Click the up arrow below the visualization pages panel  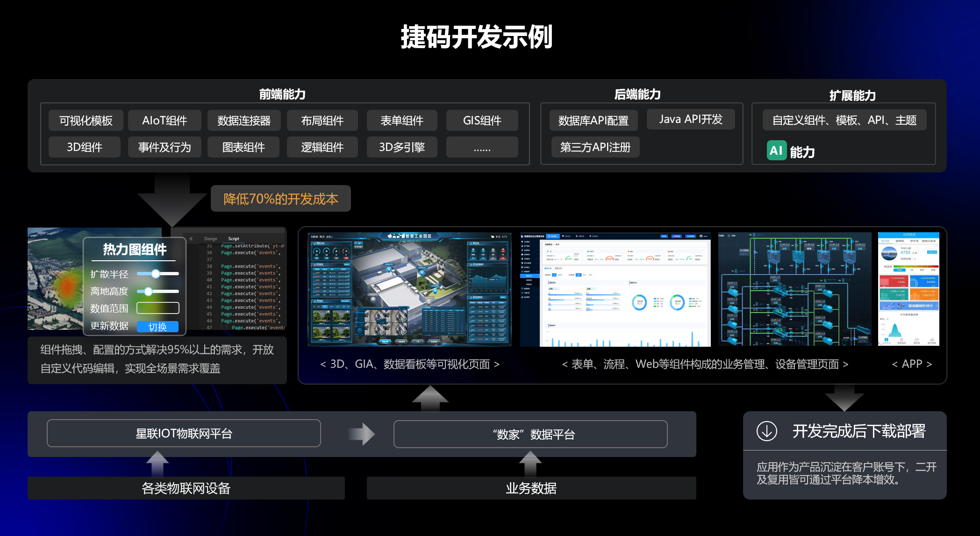430,398
